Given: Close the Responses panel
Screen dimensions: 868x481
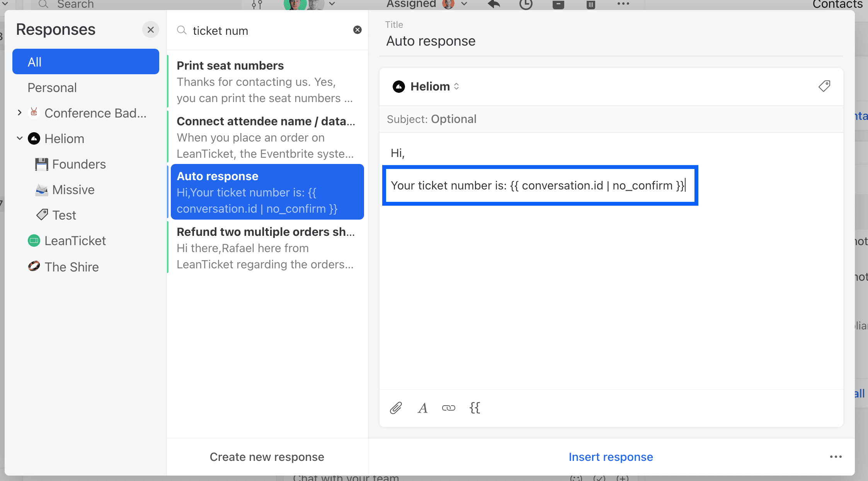Looking at the screenshot, I should point(151,30).
